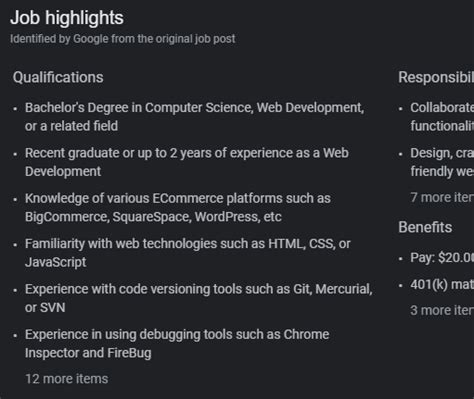This screenshot has height=399, width=474.
Task: Click "Identified by Google from the original job post"
Action: pyautogui.click(x=122, y=39)
